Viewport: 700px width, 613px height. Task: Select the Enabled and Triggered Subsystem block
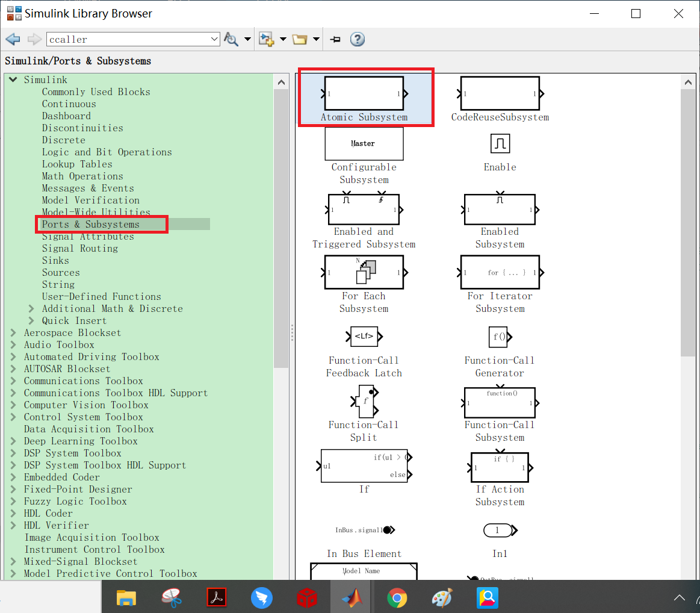click(364, 220)
